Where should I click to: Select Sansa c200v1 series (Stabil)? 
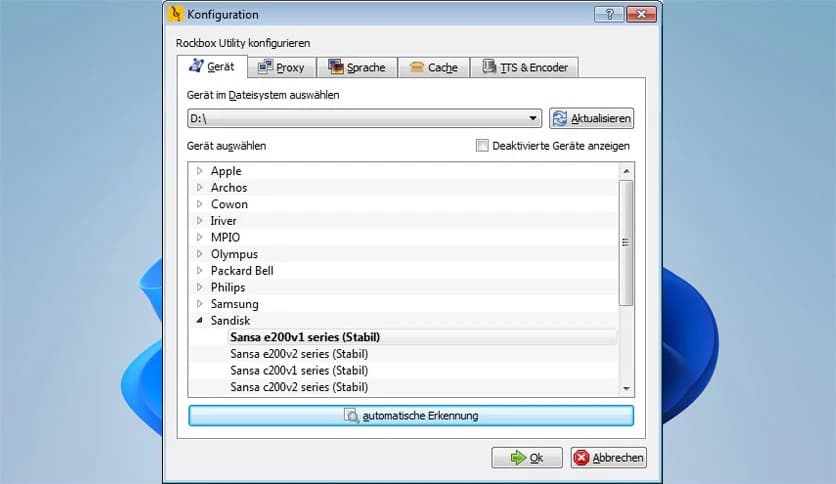pos(299,370)
